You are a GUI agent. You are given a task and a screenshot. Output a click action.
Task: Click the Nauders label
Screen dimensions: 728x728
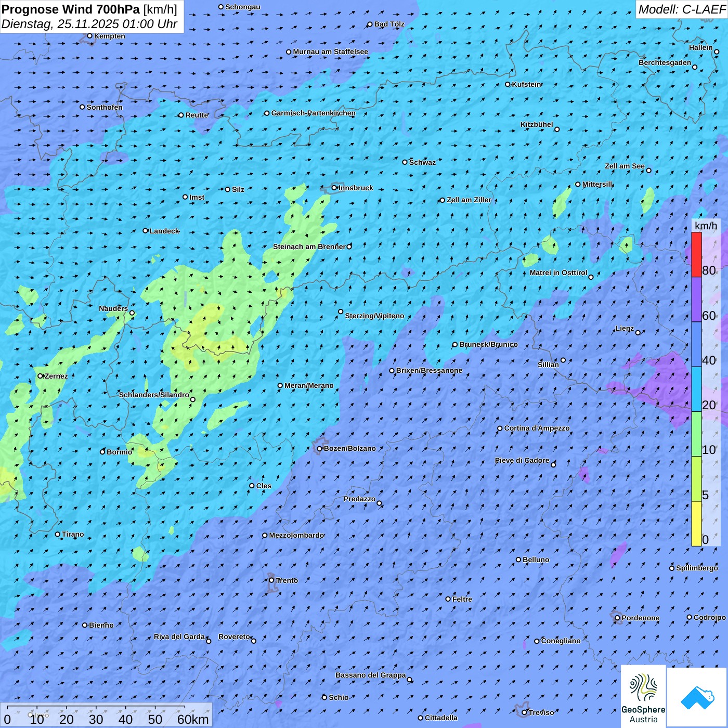click(113, 308)
